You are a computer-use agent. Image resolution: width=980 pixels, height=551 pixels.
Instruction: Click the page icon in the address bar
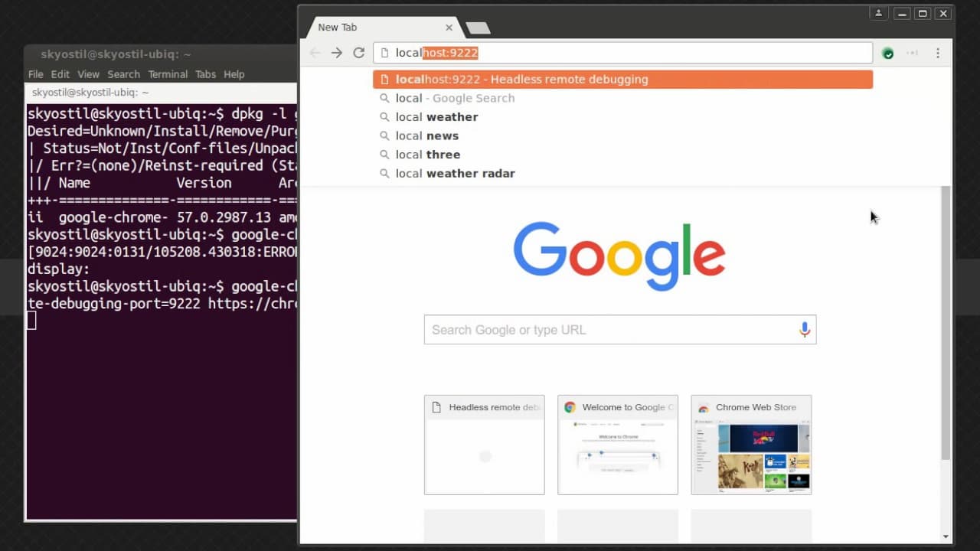click(384, 53)
